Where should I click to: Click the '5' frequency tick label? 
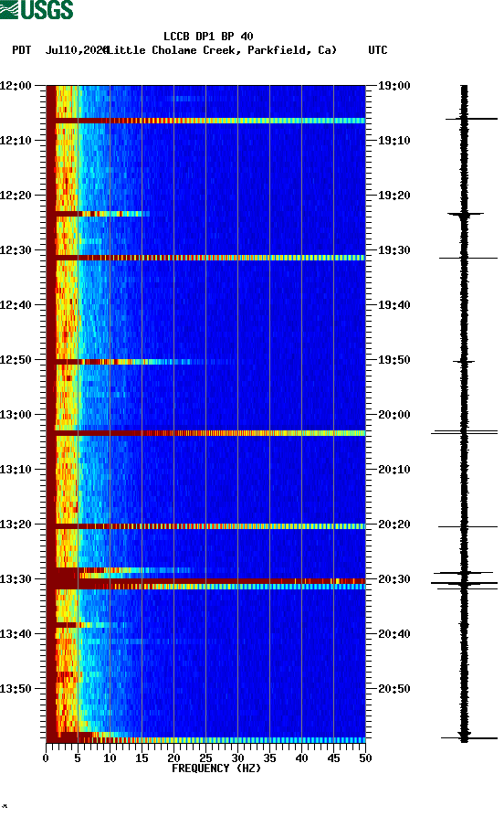pyautogui.click(x=78, y=758)
